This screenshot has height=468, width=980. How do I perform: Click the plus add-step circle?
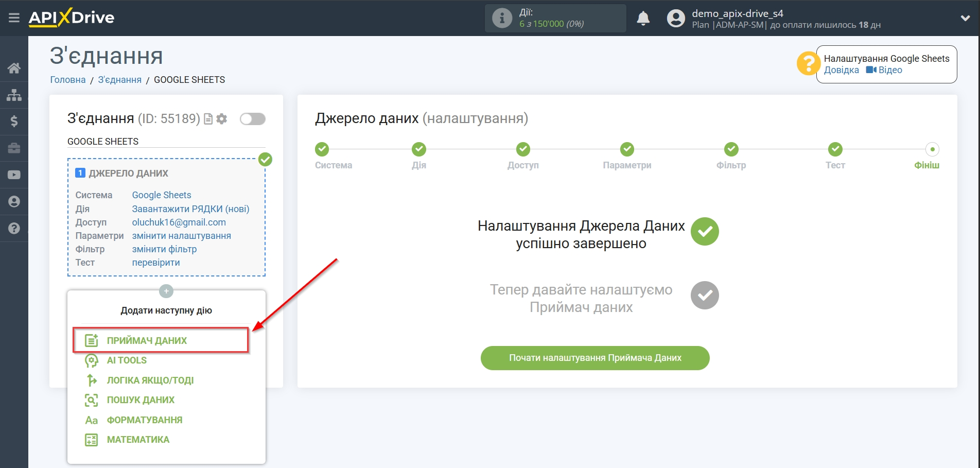pos(166,291)
